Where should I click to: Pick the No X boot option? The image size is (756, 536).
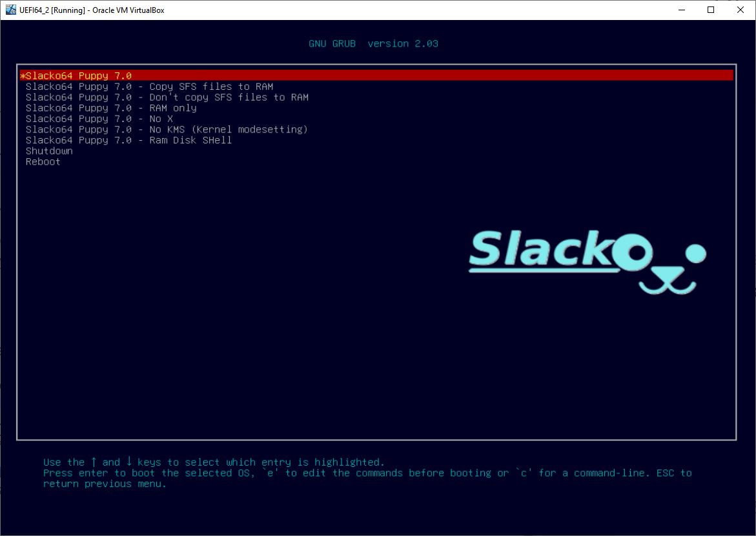click(99, 119)
